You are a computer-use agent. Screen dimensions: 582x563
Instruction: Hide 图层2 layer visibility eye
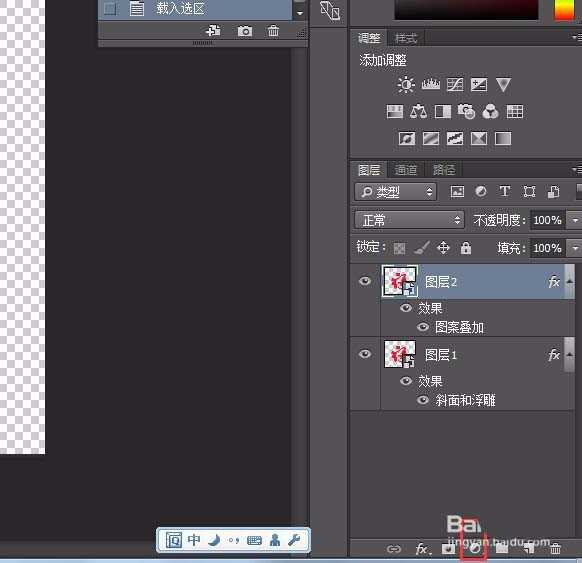coord(365,281)
